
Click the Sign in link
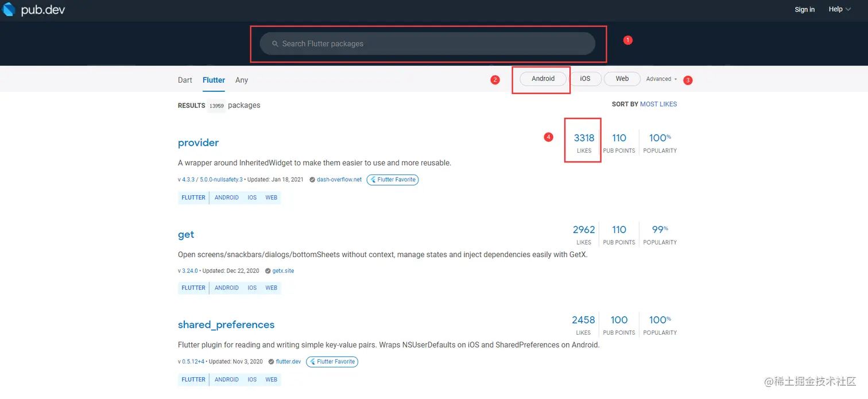coord(804,9)
